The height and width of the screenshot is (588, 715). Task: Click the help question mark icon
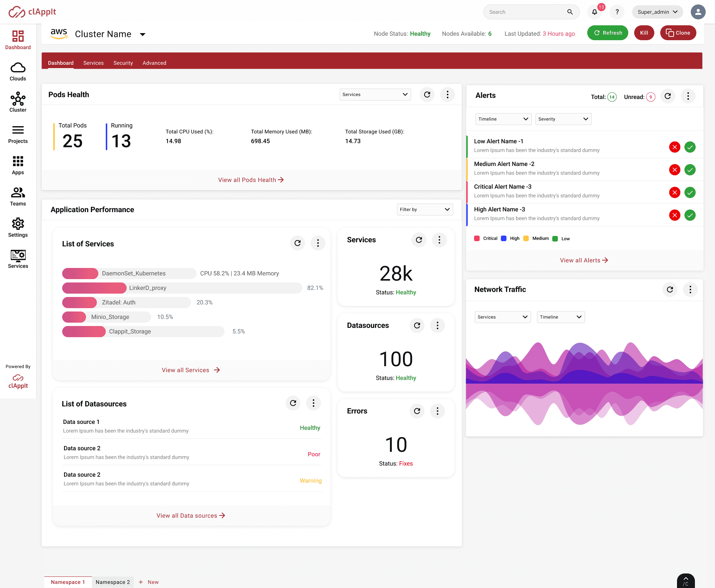tap(617, 12)
